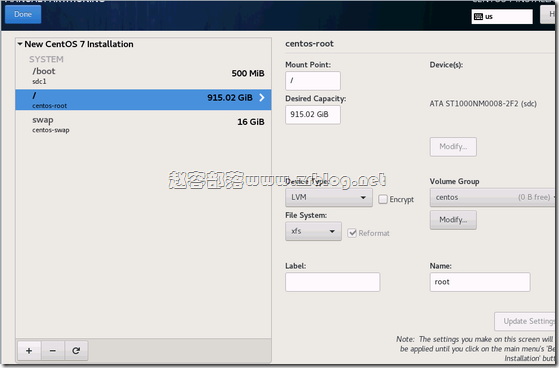Focus the Label input field

pos(333,282)
